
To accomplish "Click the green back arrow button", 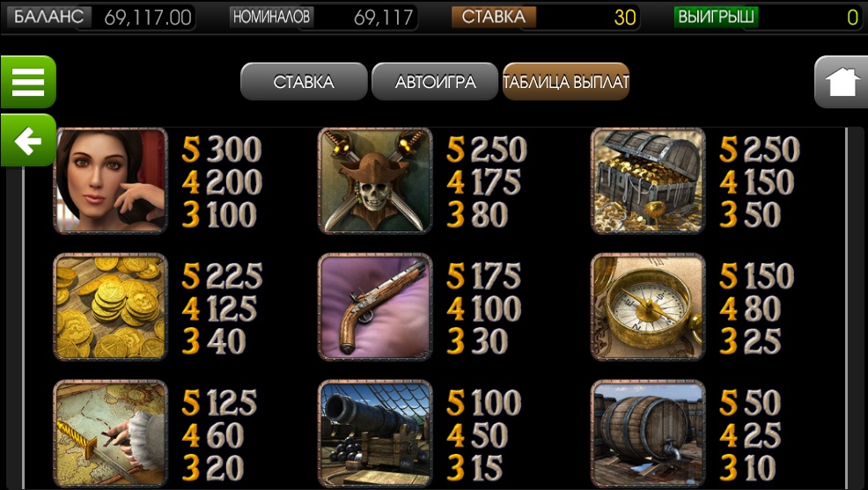I will coord(28,141).
